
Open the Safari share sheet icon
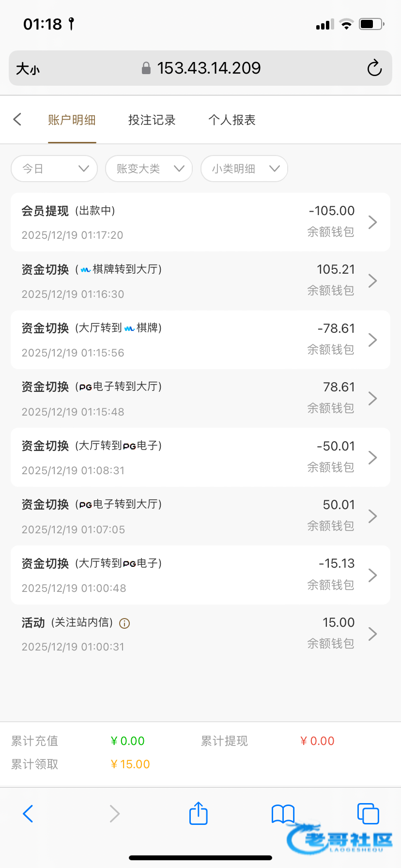point(198,813)
